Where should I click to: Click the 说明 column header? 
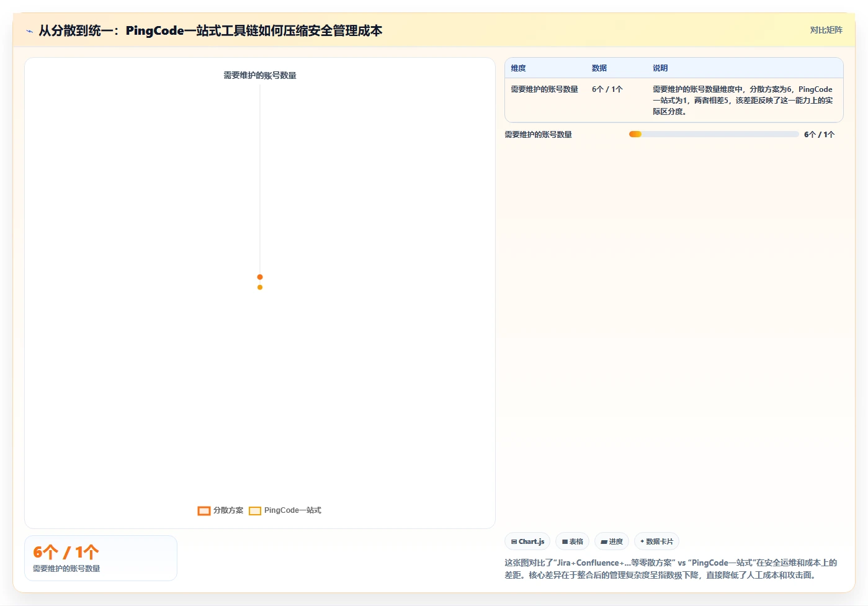coord(660,68)
